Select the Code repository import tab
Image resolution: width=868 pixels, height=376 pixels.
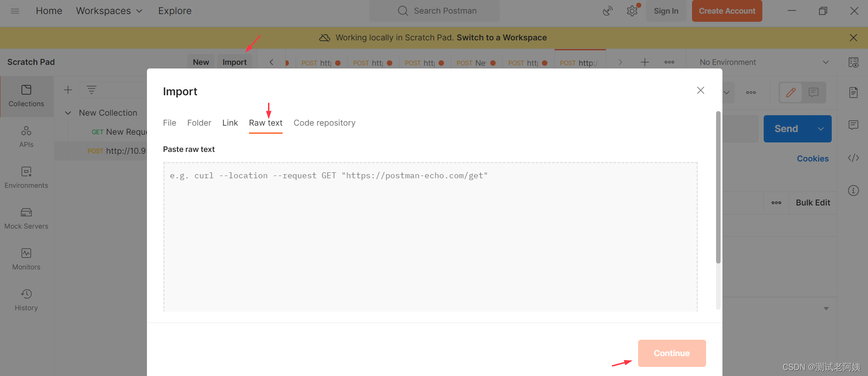pyautogui.click(x=324, y=123)
